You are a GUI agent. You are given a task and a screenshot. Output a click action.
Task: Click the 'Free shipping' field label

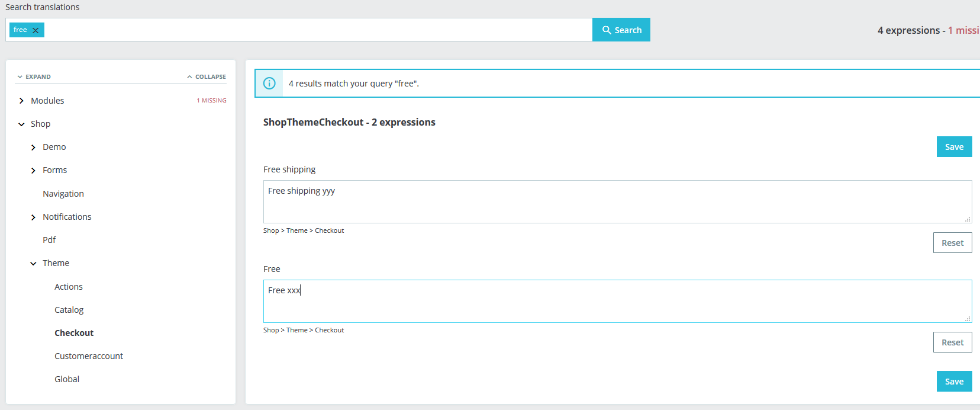(x=289, y=169)
